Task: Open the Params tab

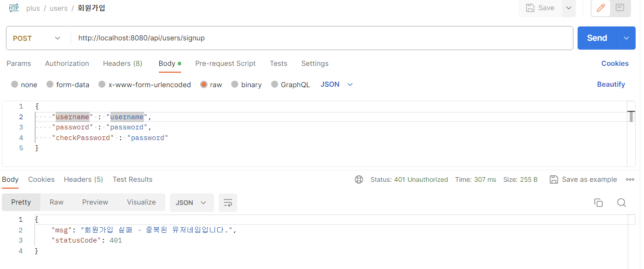Action: (x=19, y=64)
